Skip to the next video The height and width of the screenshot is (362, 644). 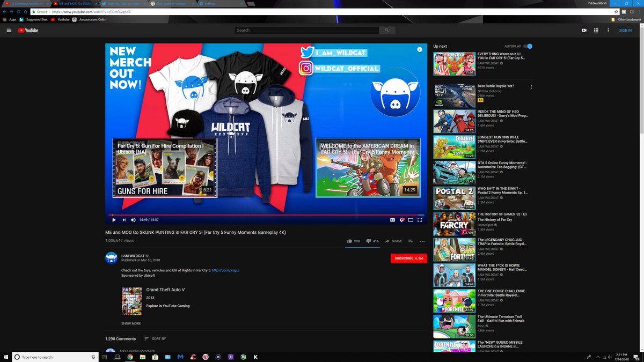coord(124,219)
